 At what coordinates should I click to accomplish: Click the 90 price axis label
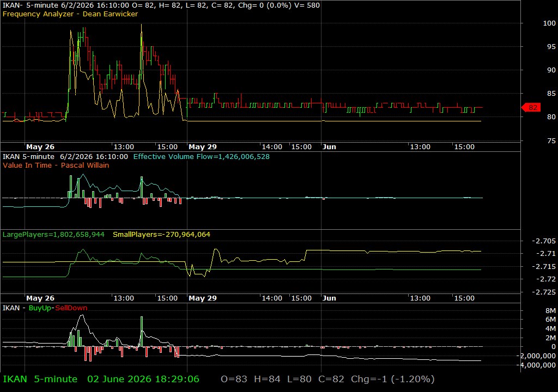coord(551,70)
